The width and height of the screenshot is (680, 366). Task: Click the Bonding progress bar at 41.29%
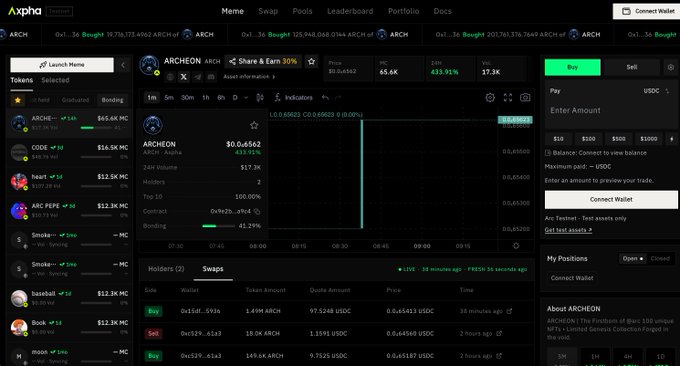pos(219,226)
